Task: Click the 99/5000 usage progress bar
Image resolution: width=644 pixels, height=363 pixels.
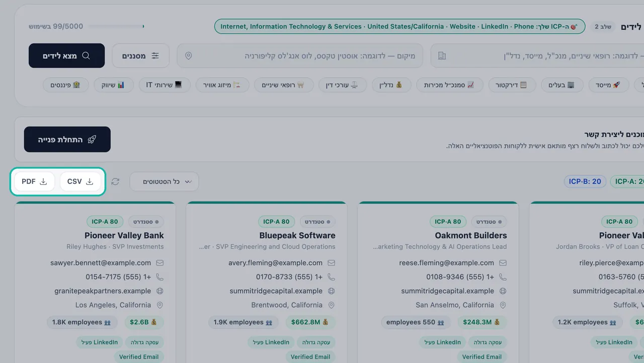Action: pos(117,26)
